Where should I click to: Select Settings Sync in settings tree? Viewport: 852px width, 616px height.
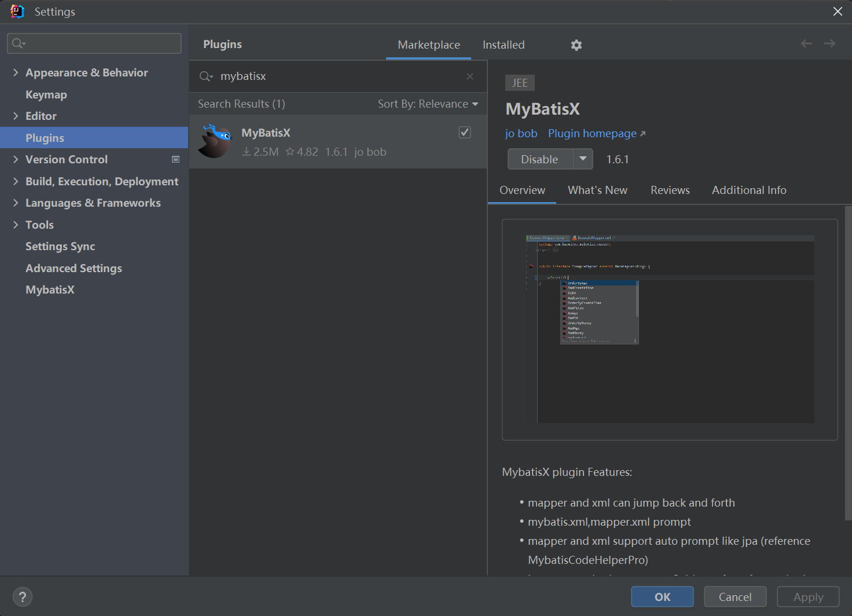(60, 246)
